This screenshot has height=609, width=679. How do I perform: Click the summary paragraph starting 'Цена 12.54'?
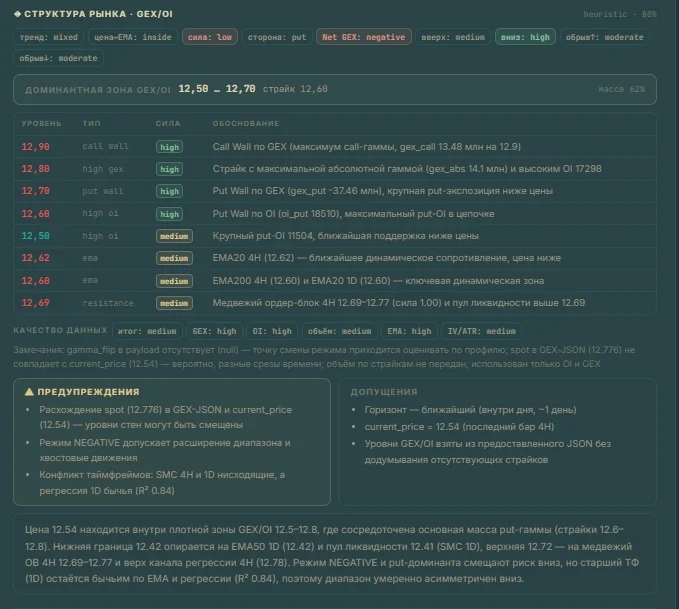332,554
